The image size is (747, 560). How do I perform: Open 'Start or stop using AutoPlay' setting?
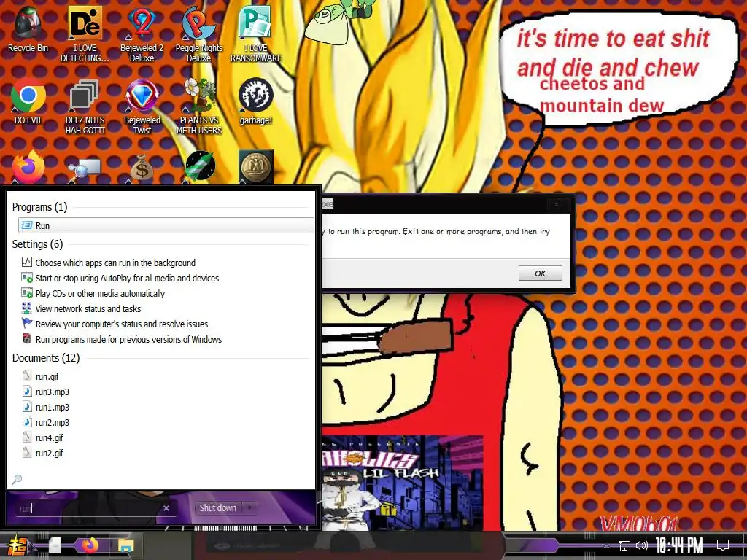click(x=127, y=278)
